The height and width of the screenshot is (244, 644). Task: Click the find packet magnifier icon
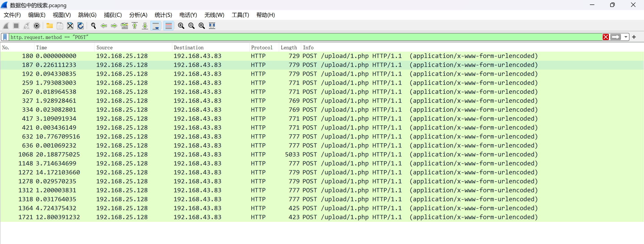(94, 26)
